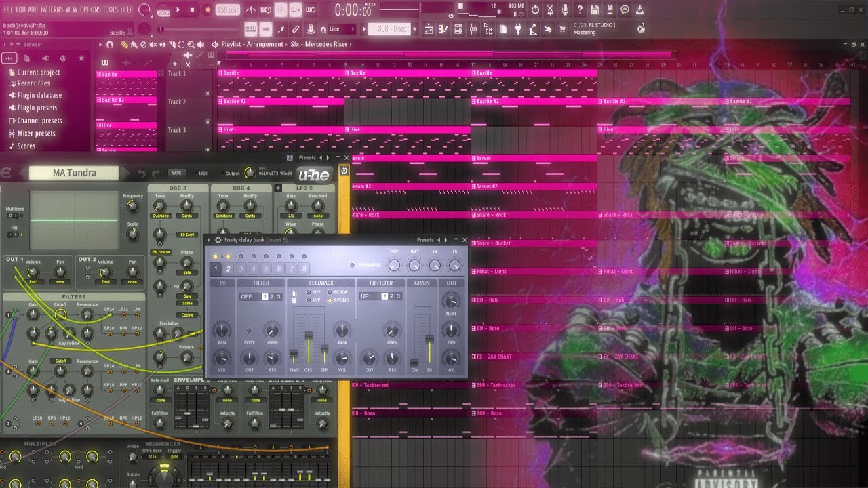Click the undo history circular arrow icon
Screen dimensions: 868x488
(536, 10)
